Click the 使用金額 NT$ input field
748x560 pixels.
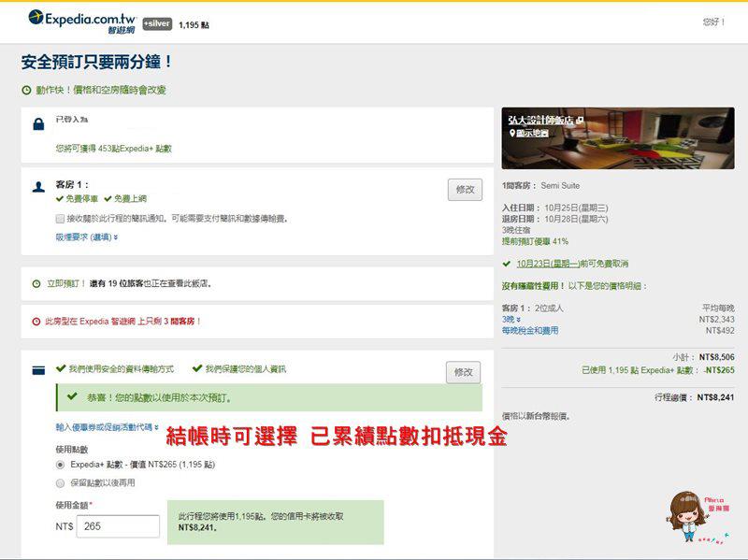click(x=118, y=526)
